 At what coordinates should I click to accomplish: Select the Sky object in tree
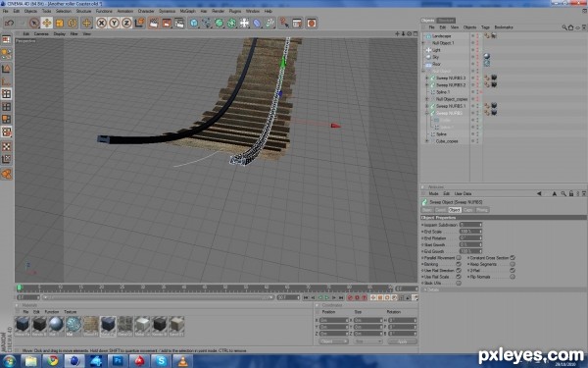pyautogui.click(x=435, y=57)
